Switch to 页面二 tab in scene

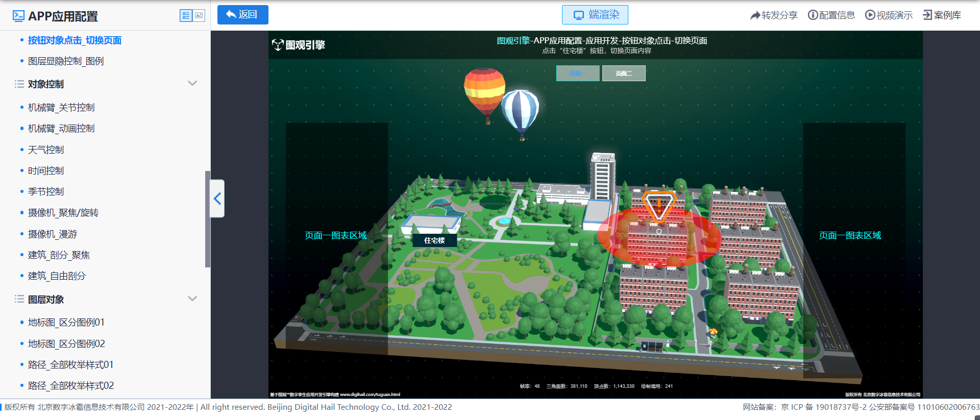point(624,73)
